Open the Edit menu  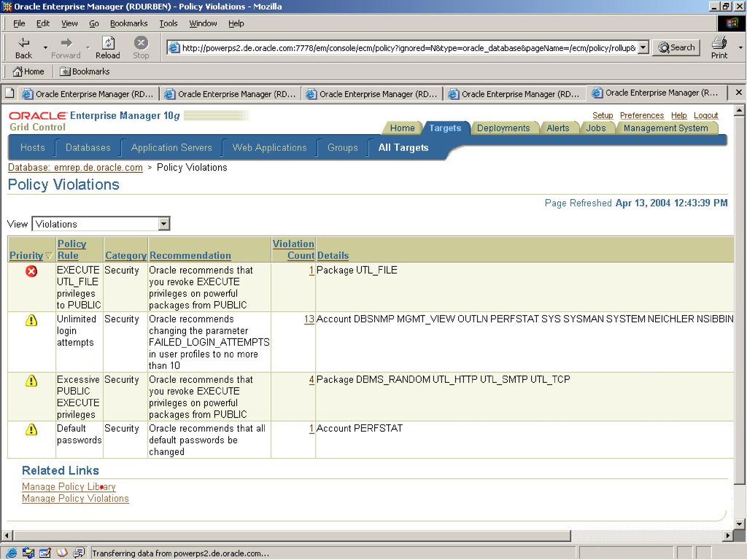pos(43,23)
